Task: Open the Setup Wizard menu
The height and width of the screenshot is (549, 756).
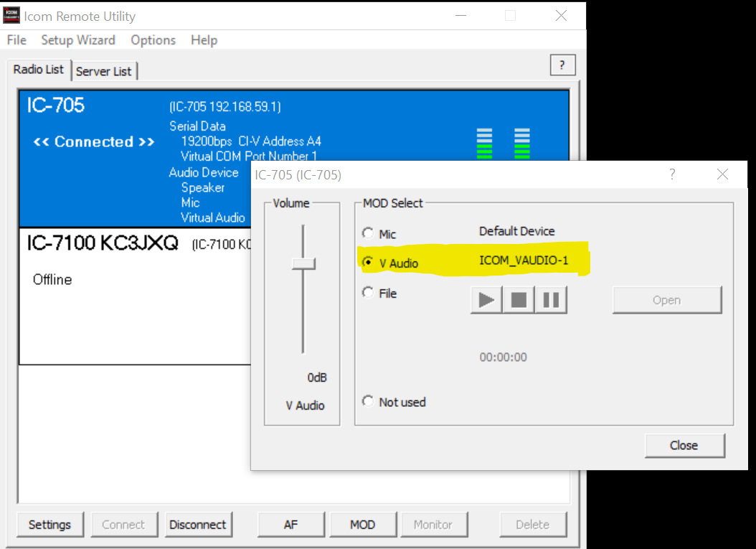Action: coord(78,40)
